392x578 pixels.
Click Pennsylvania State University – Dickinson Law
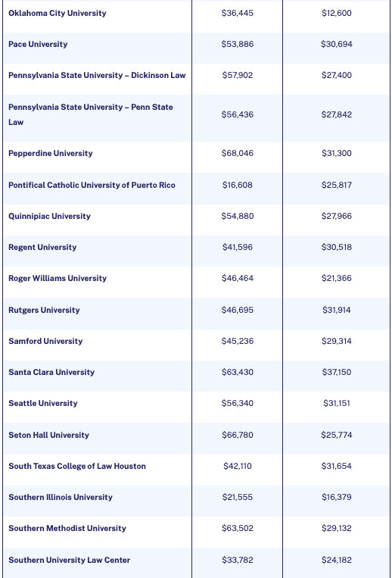(97, 75)
